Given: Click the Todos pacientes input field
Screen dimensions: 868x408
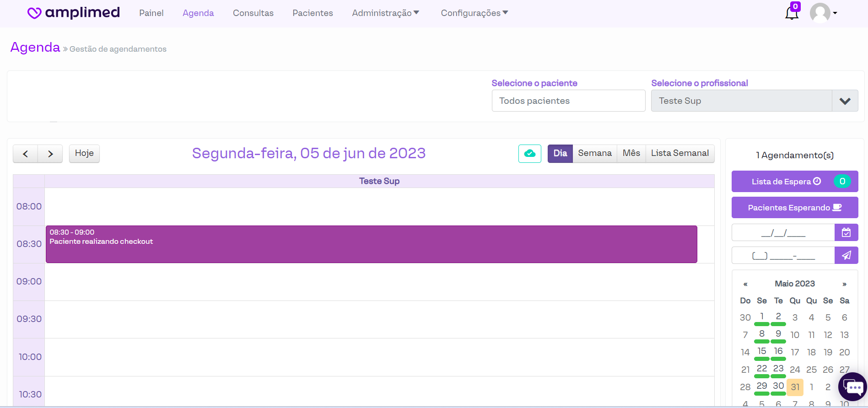Looking at the screenshot, I should click(568, 101).
